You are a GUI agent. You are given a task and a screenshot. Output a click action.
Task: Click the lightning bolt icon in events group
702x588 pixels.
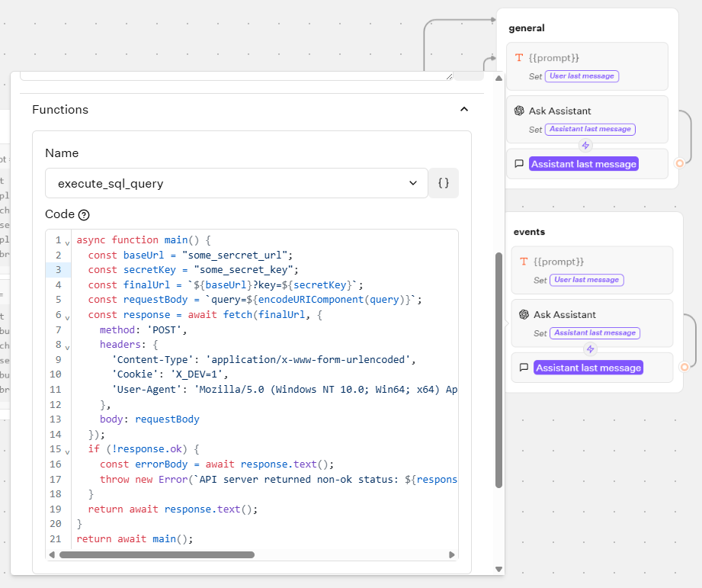591,349
